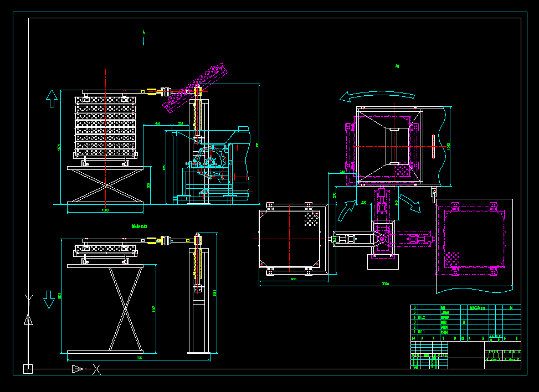Image resolution: width=539 pixels, height=392 pixels.
Task: Select the magenta tilted tray outline
Action: click(195, 88)
